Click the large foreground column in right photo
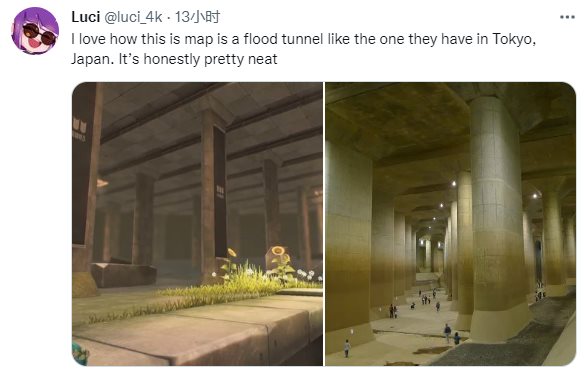The image size is (588, 374). [497, 219]
